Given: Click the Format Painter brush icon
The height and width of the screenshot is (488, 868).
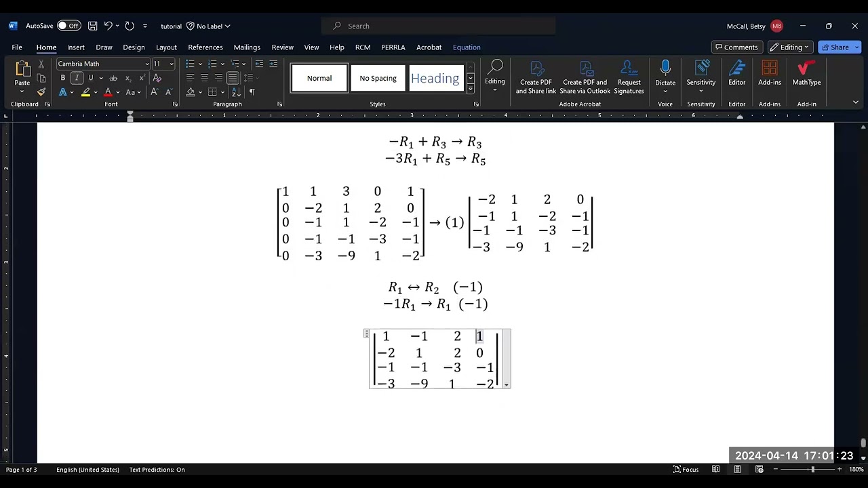Looking at the screenshot, I should pyautogui.click(x=41, y=91).
